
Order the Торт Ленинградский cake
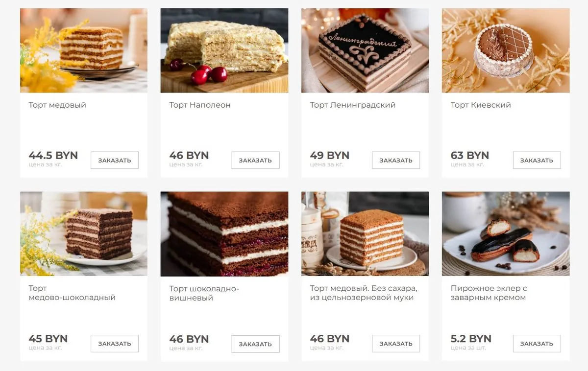pos(396,160)
